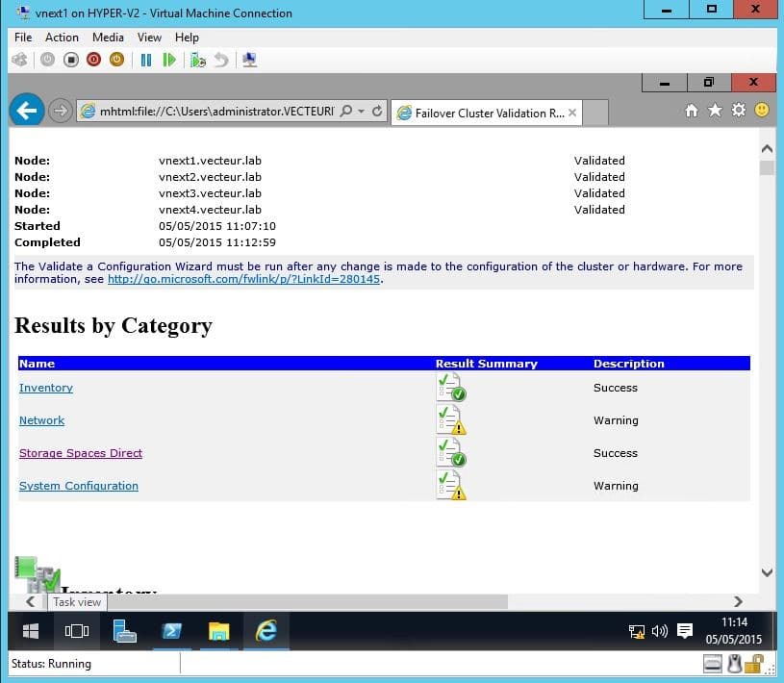The height and width of the screenshot is (683, 784).
Task: Open the Media menu
Action: tap(108, 38)
